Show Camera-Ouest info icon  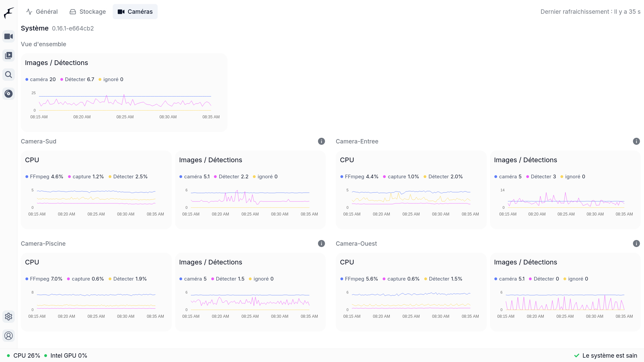(636, 243)
